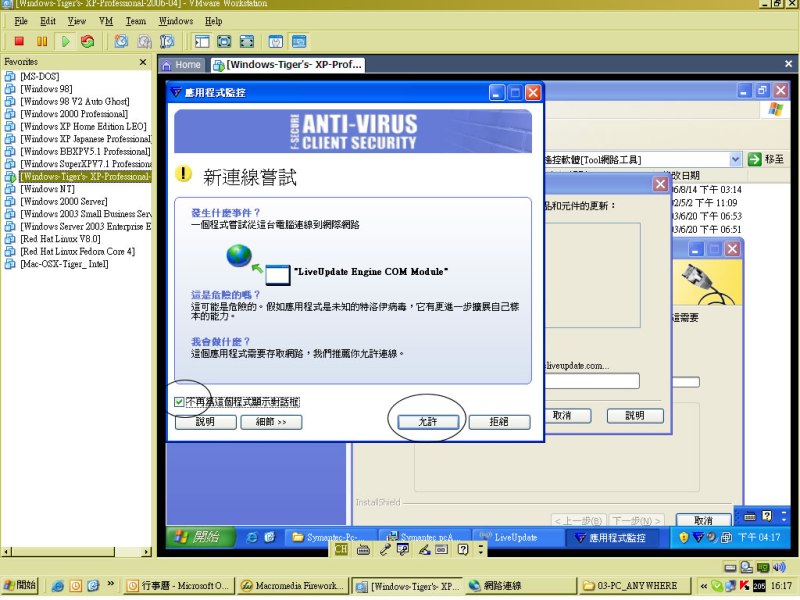Click right arrow of Favorites horizontal scrollbar

coord(147,552)
